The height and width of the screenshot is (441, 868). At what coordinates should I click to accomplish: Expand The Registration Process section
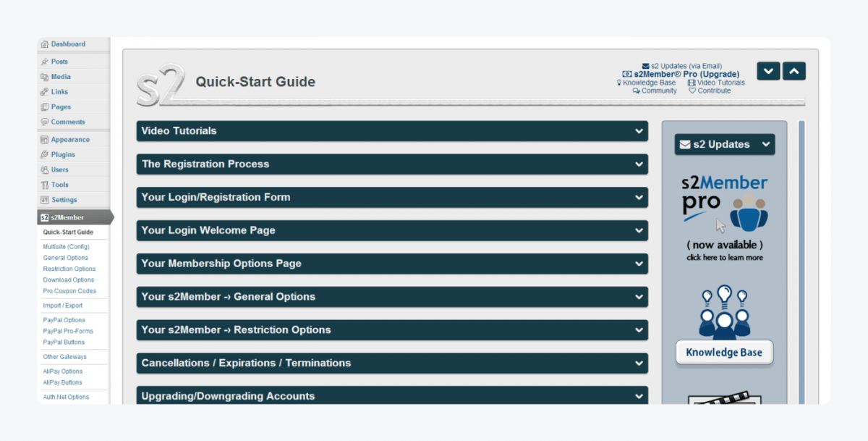391,164
